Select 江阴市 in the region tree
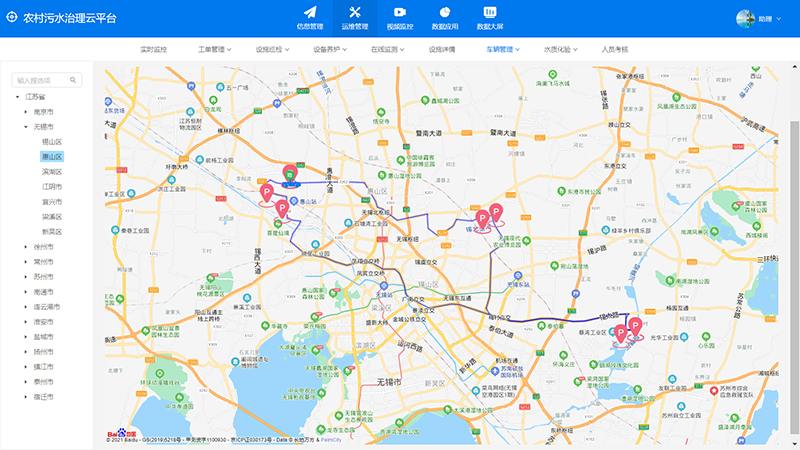Image resolution: width=800 pixels, height=450 pixels. [51, 187]
